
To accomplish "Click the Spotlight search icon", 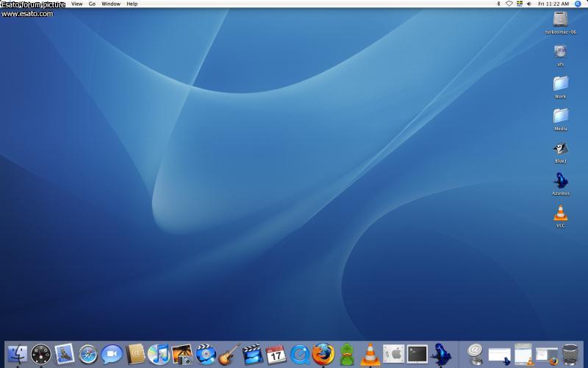I will click(x=578, y=4).
